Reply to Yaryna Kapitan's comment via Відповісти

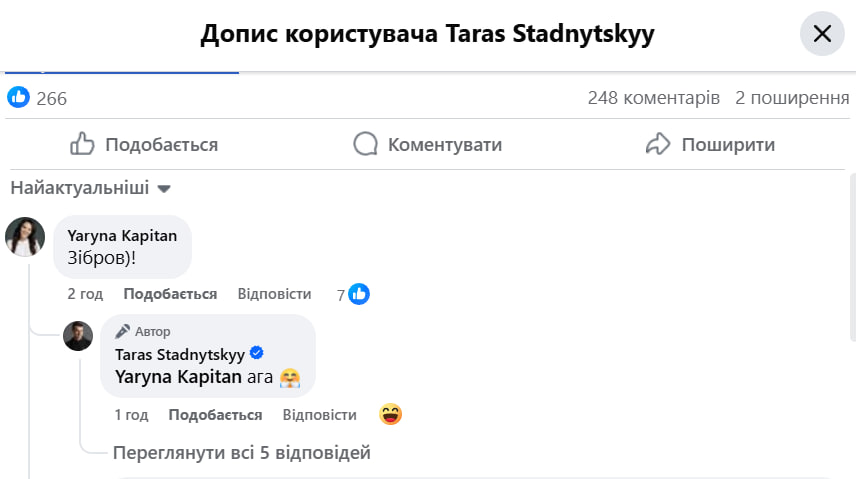[274, 294]
